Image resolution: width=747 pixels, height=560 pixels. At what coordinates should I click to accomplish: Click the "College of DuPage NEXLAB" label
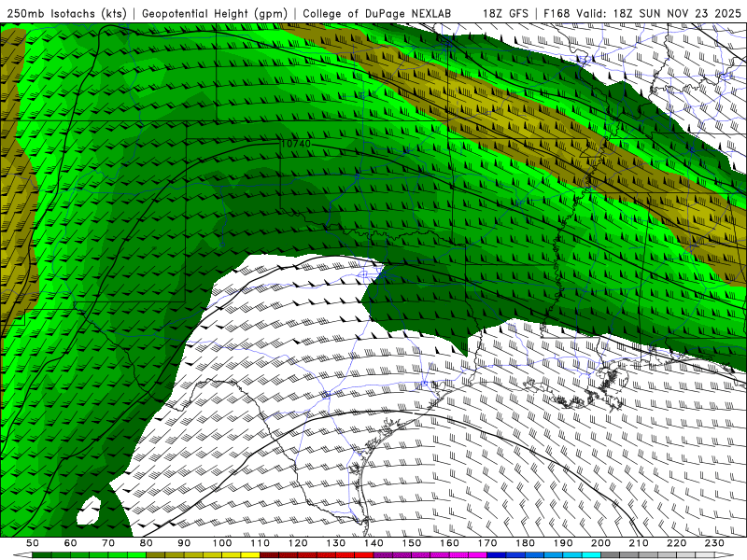376,13
